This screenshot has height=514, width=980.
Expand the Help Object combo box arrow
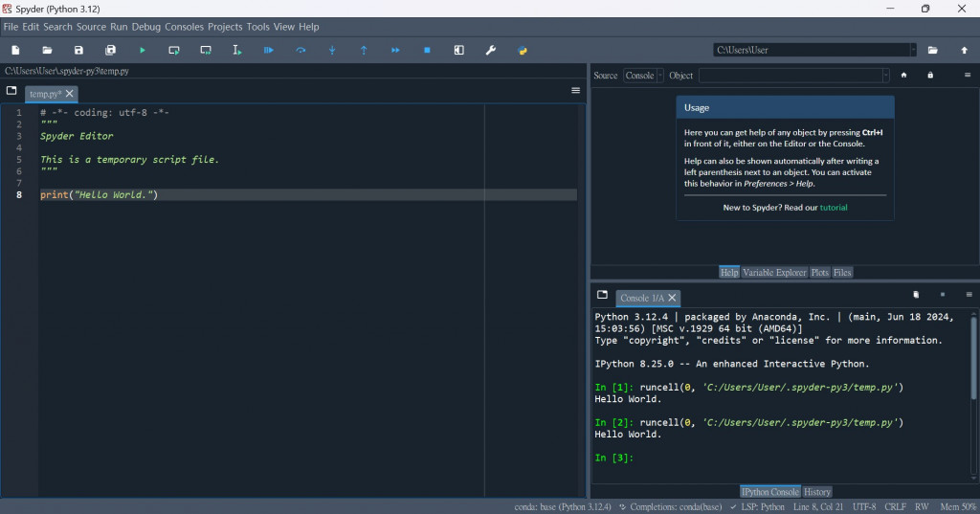click(x=885, y=76)
